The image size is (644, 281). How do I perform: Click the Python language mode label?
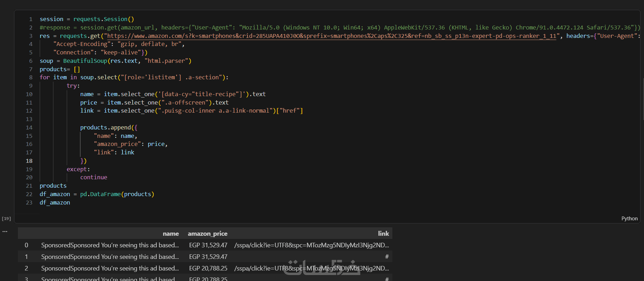[629, 219]
